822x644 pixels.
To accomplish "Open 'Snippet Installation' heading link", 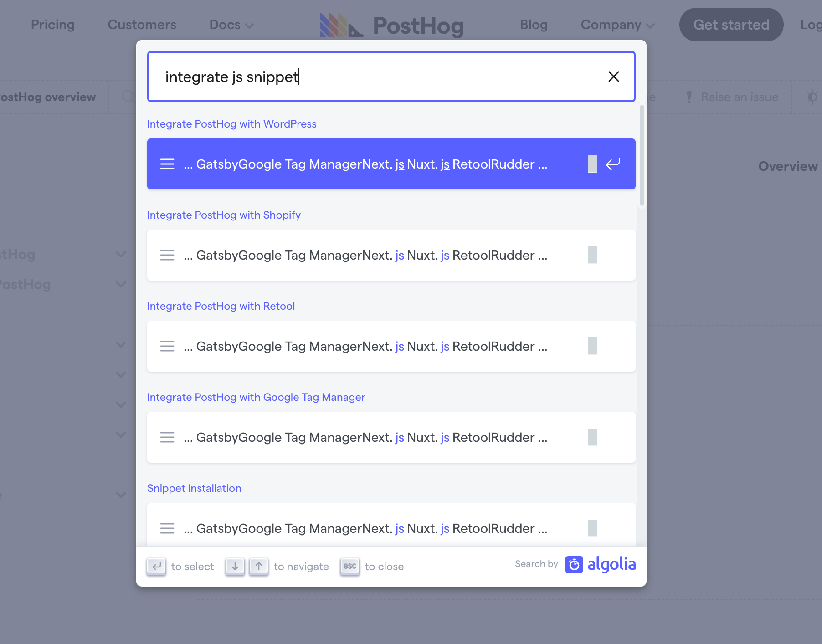I will (x=194, y=488).
